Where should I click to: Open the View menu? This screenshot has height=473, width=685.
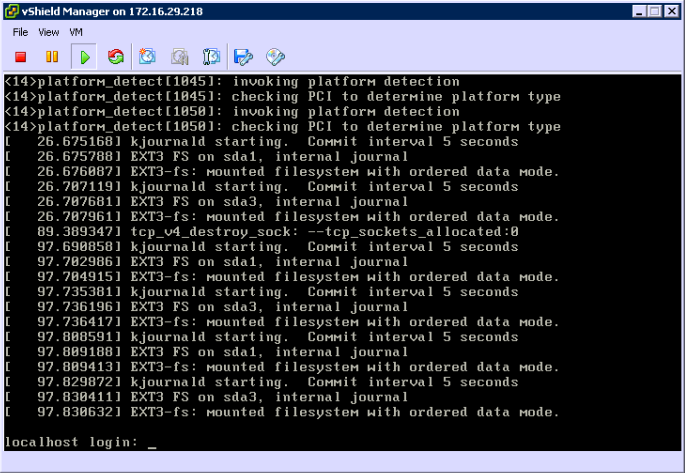(49, 32)
